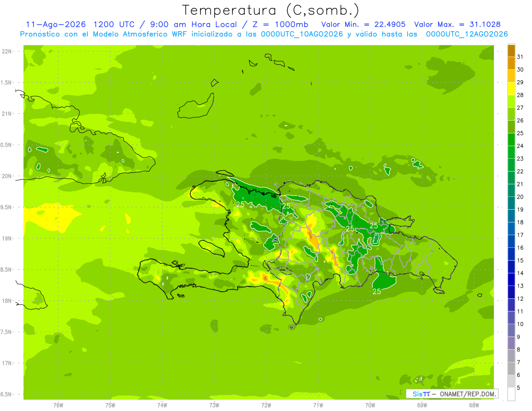The width and height of the screenshot is (532, 411).
Task: Click the yellow 28 degree legend swatch
Action: pos(511,89)
